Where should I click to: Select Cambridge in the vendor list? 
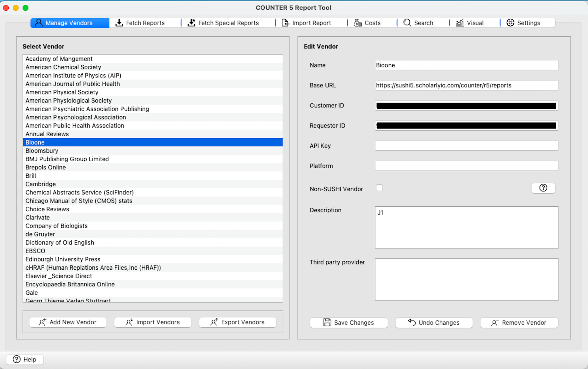click(41, 184)
